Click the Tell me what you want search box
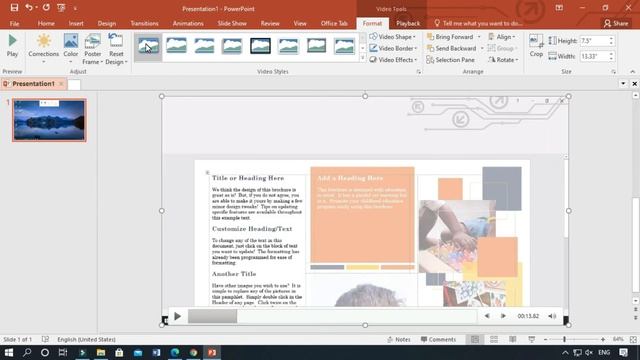Screen dimensions: 640x360 (478, 23)
